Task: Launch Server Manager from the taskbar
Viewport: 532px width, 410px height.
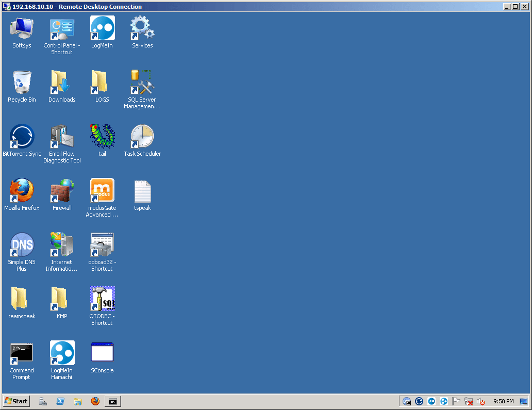Action: (43, 402)
